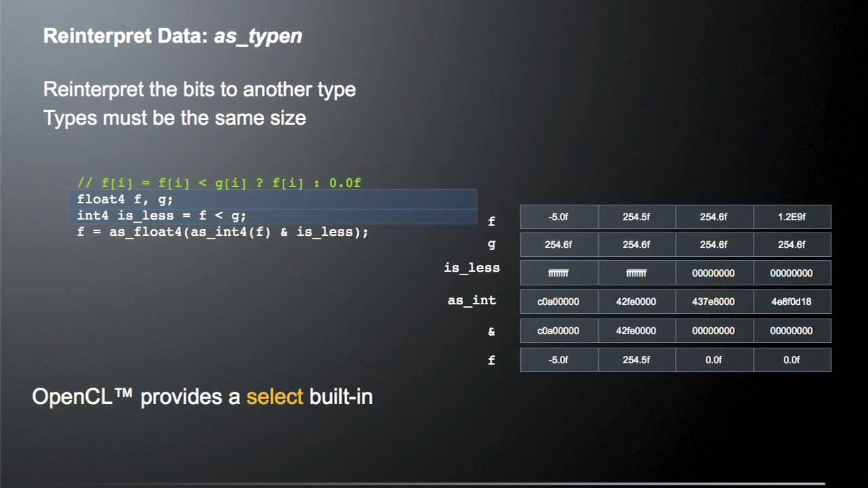Click '254.5f' in the first f row
Viewport: 868px width, 488px height.
637,217
